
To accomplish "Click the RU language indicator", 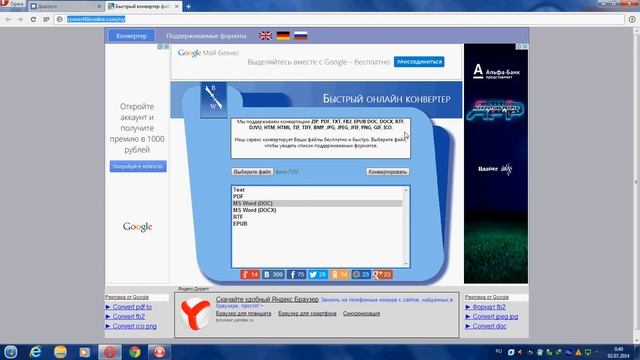I will coord(498,351).
